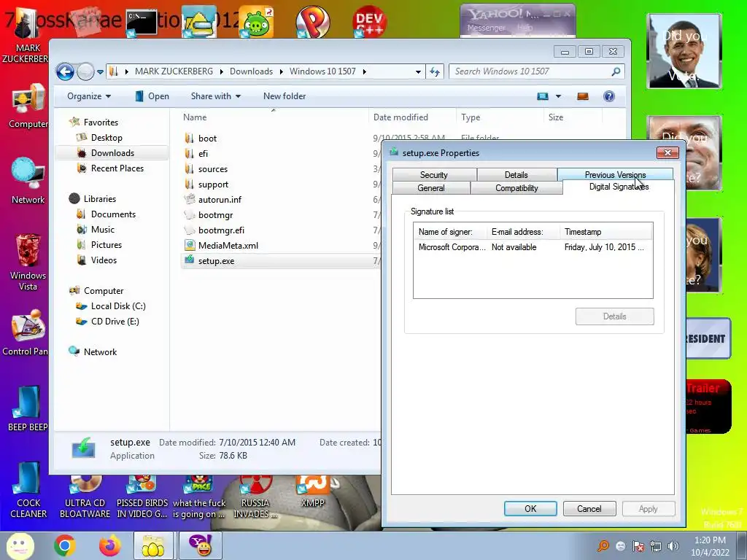
Task: Select the MediaMeta.xml file
Action: [x=228, y=246]
